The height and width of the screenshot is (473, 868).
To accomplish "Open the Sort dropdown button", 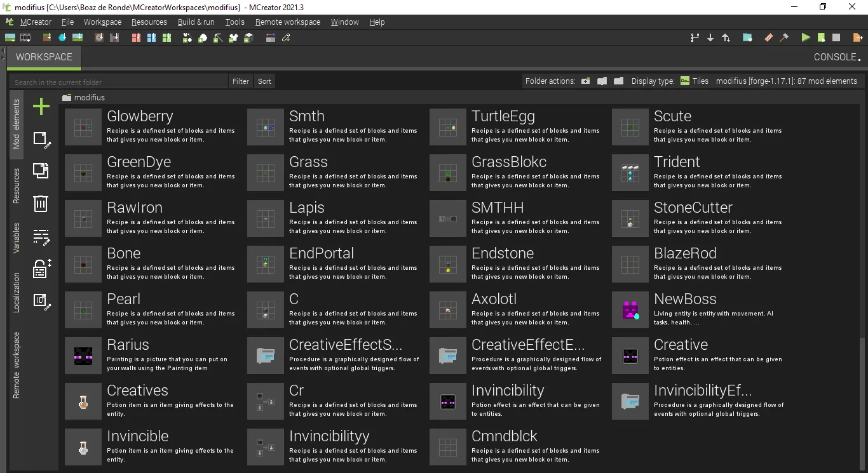I will 265,81.
